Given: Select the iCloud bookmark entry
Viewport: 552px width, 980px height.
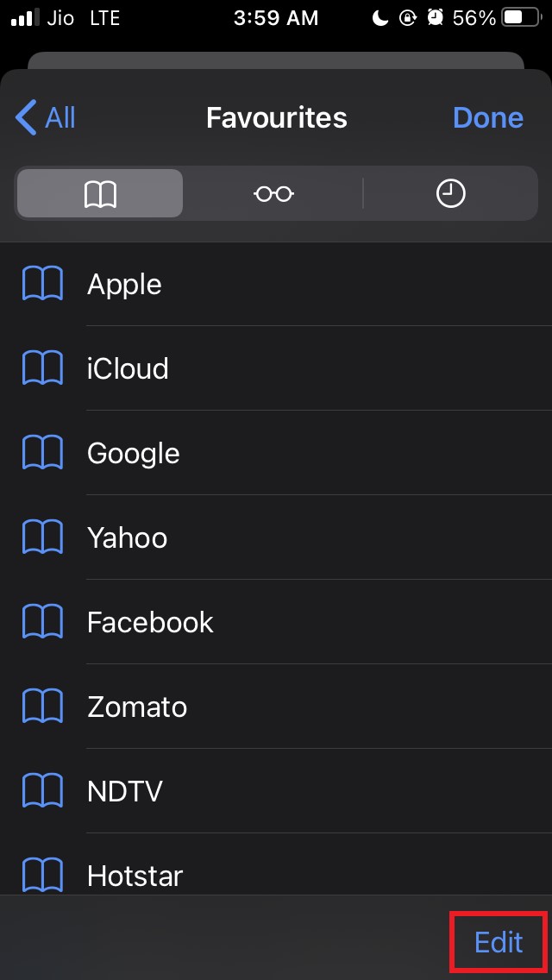Looking at the screenshot, I should click(x=128, y=367).
